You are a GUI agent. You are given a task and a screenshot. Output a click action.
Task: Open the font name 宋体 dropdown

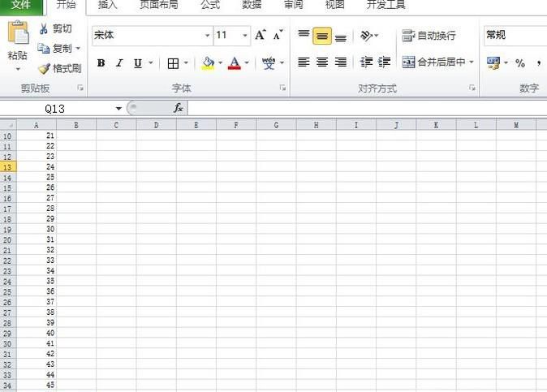(x=207, y=35)
